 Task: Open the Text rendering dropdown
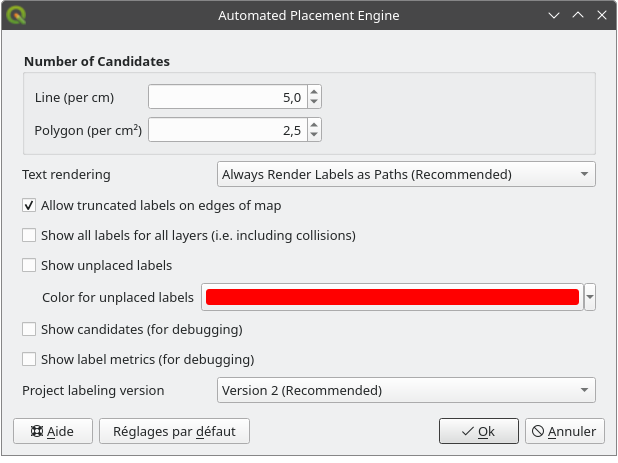[406, 174]
